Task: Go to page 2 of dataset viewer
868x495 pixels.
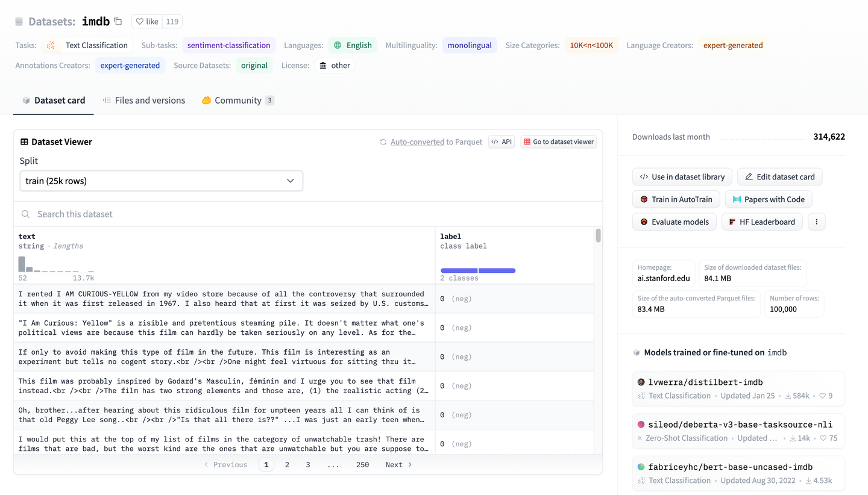Action: (287, 465)
